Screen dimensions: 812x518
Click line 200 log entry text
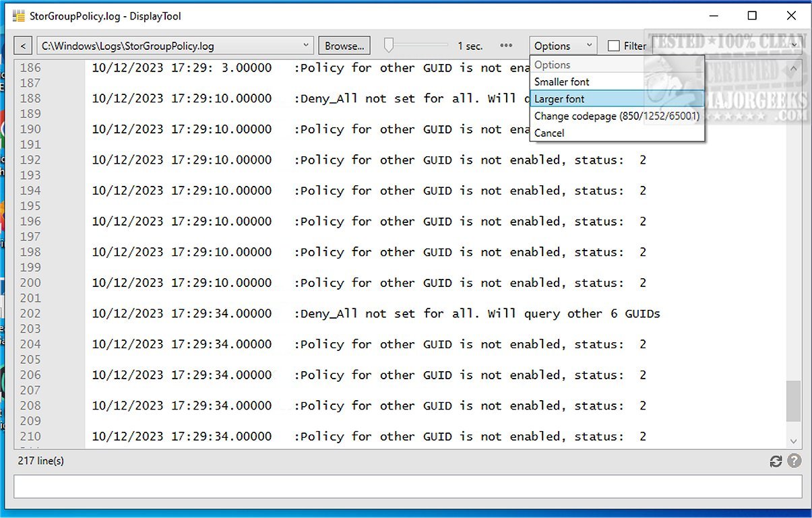369,283
